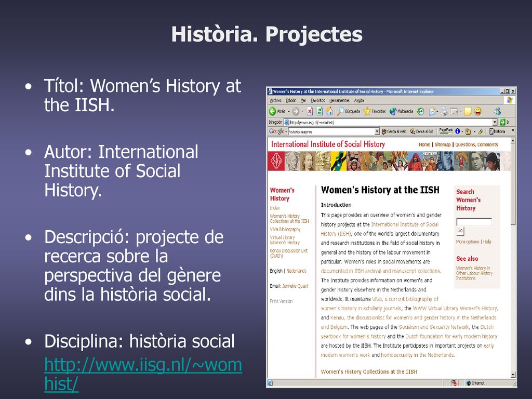
Task: Click the Help link beside More options
Action: pos(487,242)
